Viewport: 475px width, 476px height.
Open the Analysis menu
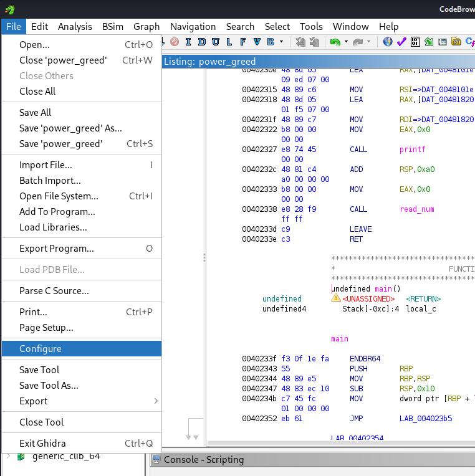[x=75, y=26]
